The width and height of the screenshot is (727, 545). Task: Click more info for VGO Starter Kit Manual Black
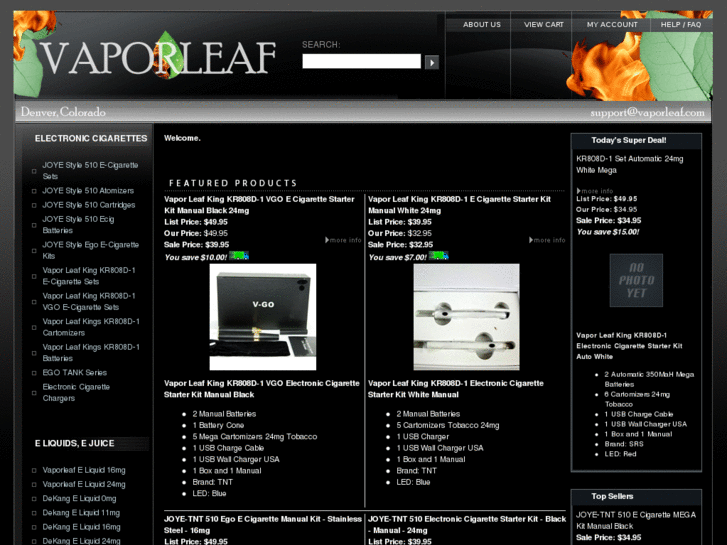(x=343, y=240)
